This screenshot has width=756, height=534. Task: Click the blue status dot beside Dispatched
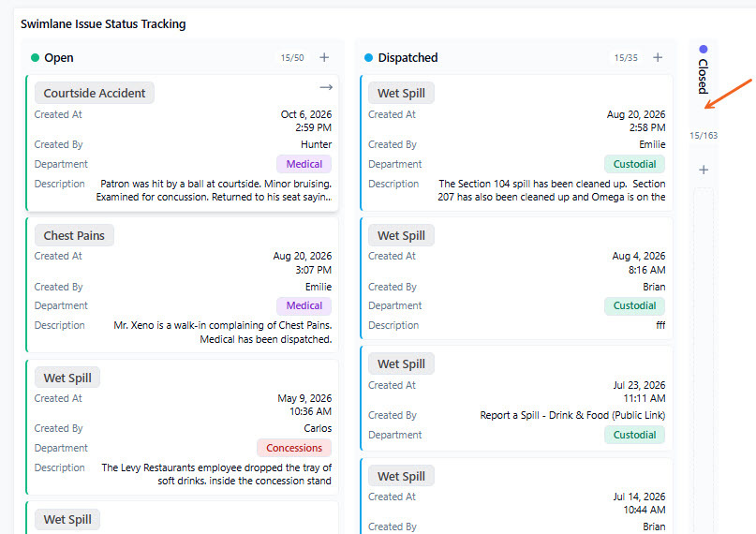coord(368,58)
